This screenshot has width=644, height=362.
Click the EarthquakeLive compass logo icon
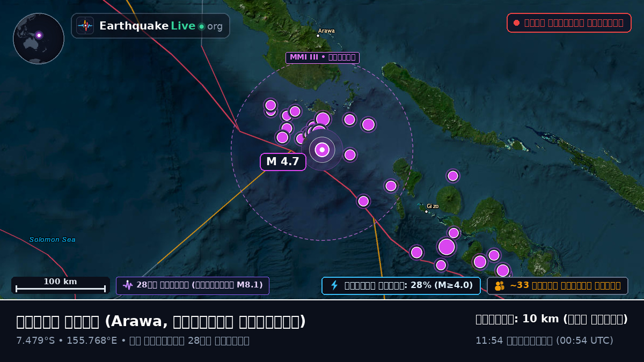(x=85, y=26)
